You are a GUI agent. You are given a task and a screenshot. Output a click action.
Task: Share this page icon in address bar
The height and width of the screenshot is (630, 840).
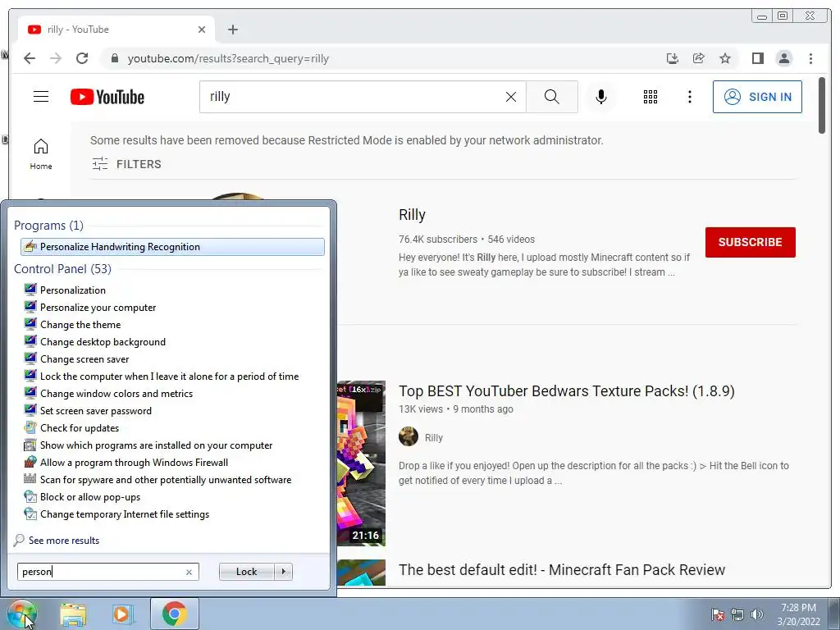tap(699, 58)
